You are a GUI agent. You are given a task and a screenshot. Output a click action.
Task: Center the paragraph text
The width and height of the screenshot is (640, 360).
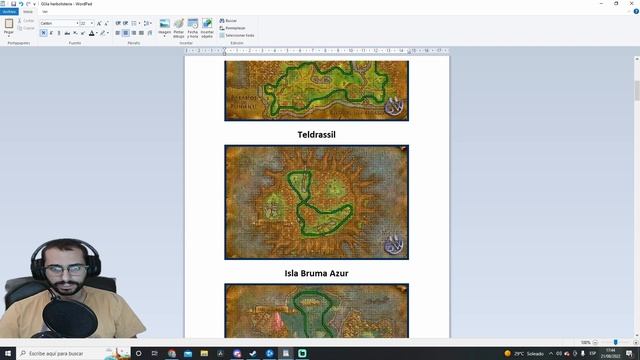pyautogui.click(x=126, y=33)
